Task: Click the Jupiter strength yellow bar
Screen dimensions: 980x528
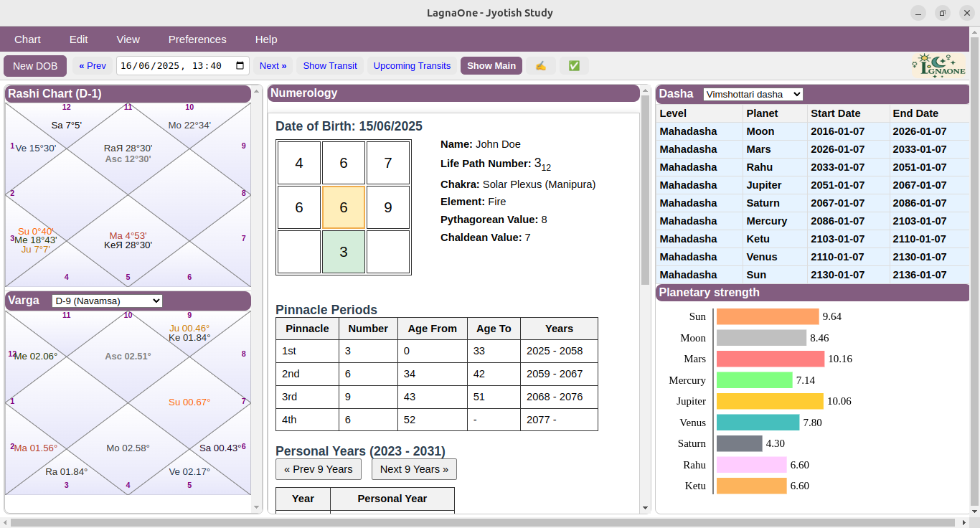Action: pos(770,401)
